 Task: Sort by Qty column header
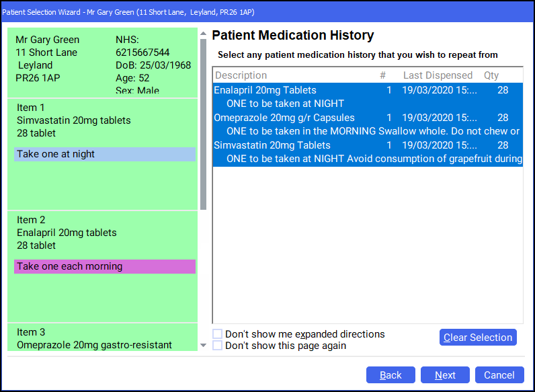coord(491,75)
